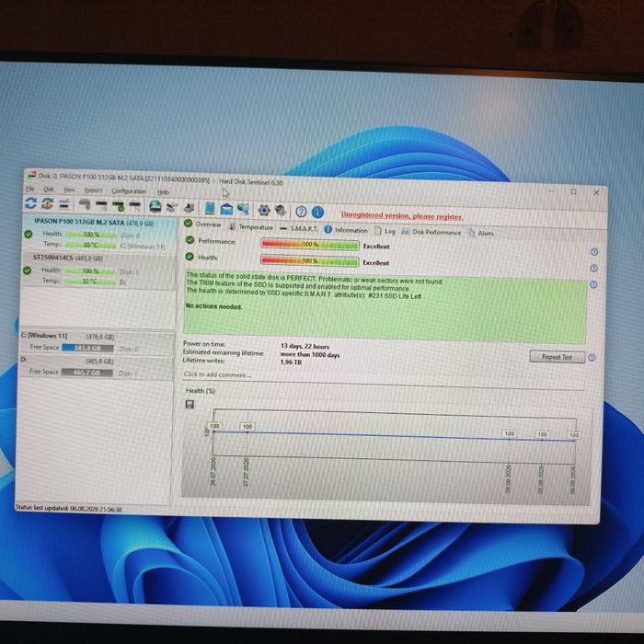The width and height of the screenshot is (644, 644).
Task: Select the D: (465,8 GB) partition row
Action: click(x=96, y=367)
